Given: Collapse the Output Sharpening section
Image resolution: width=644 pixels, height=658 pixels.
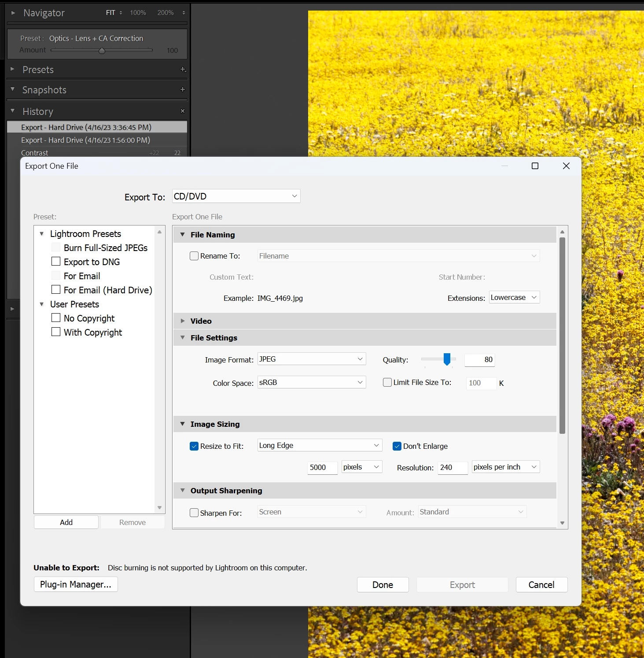Looking at the screenshot, I should [183, 491].
